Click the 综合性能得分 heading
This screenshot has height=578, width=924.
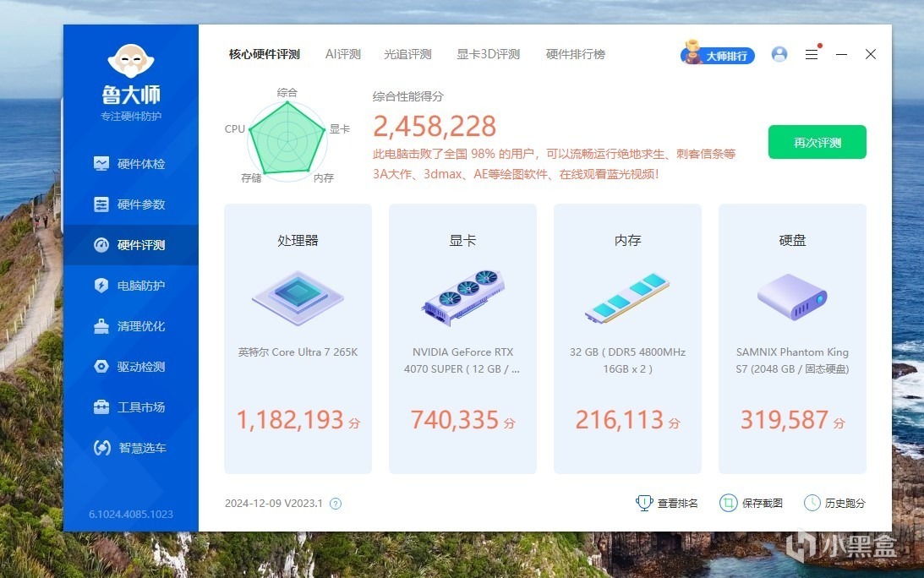[x=407, y=96]
